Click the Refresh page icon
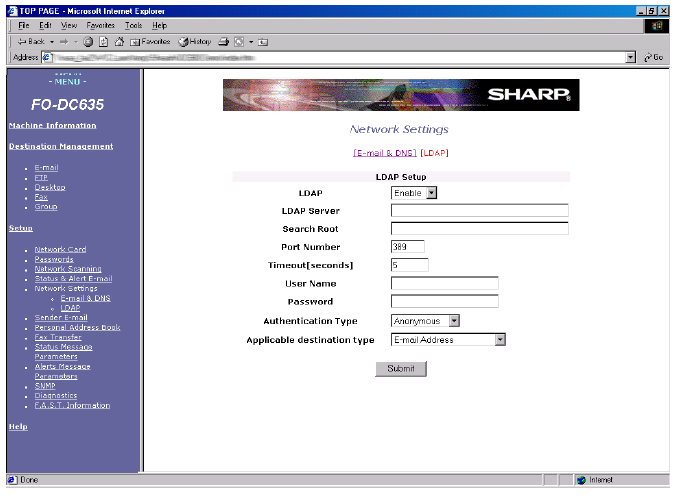 [103, 41]
